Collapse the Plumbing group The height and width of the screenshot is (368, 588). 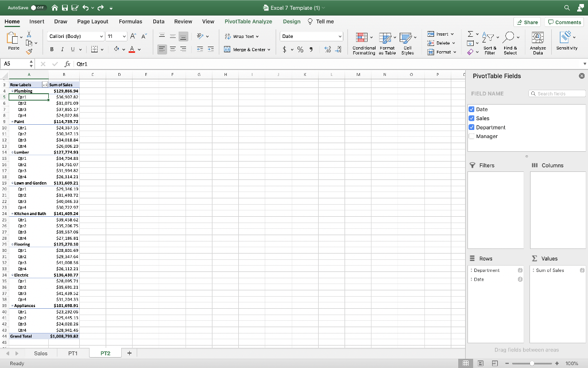coord(13,91)
